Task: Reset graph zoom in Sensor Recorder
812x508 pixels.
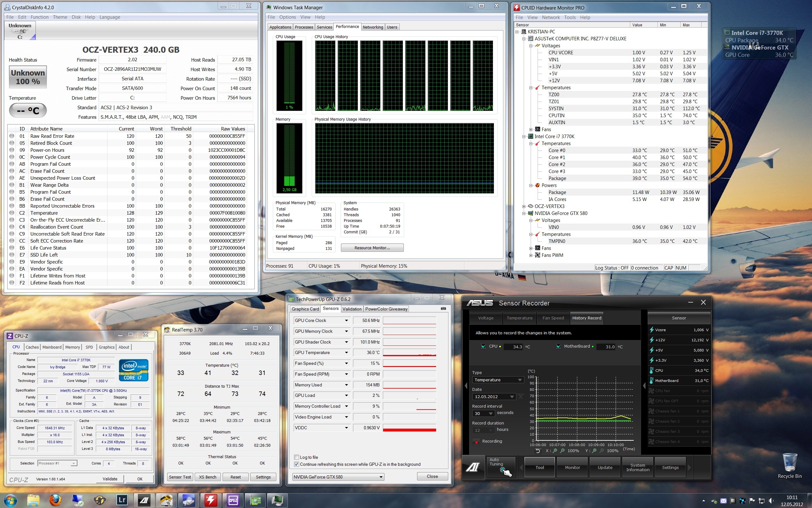Action: pyautogui.click(x=538, y=451)
